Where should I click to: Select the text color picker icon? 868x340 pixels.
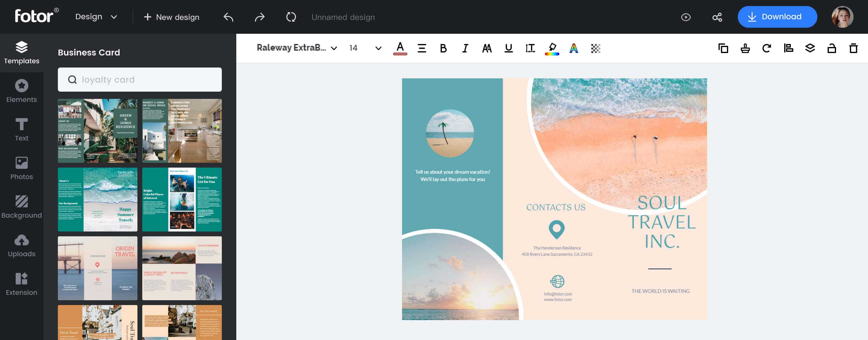point(400,48)
